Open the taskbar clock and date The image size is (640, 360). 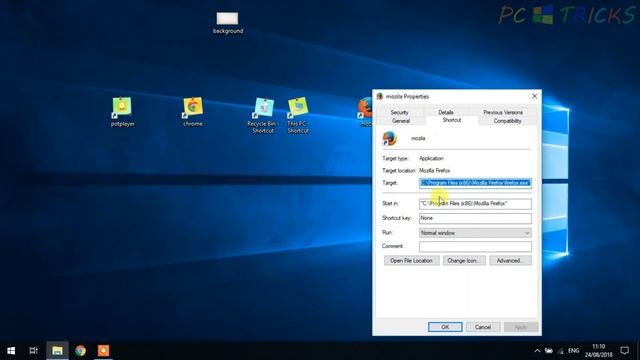[x=598, y=351]
